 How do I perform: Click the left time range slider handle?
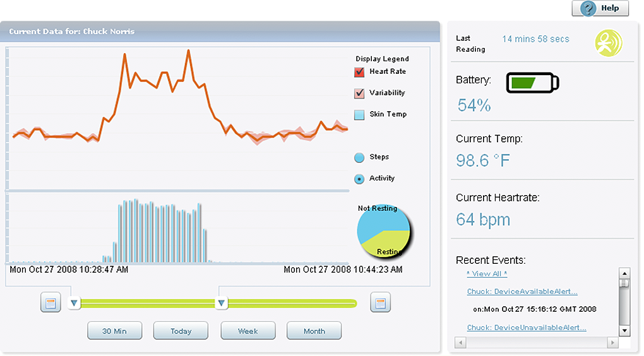tap(74, 304)
